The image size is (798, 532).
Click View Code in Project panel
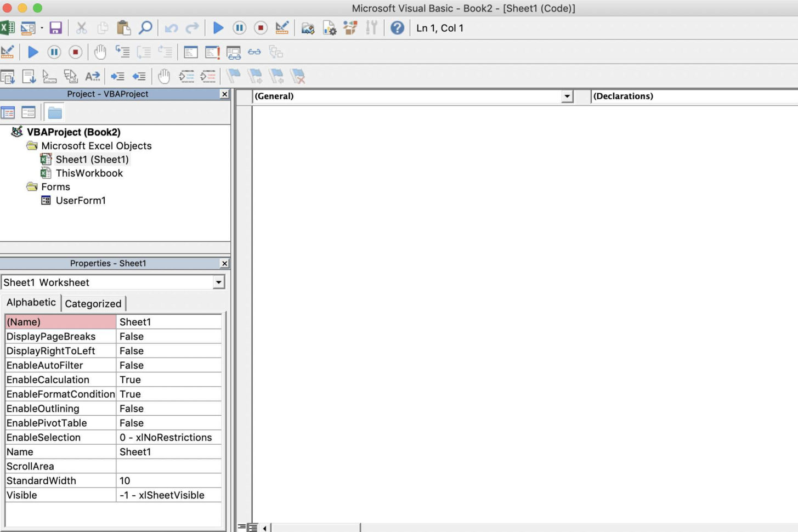click(x=8, y=113)
